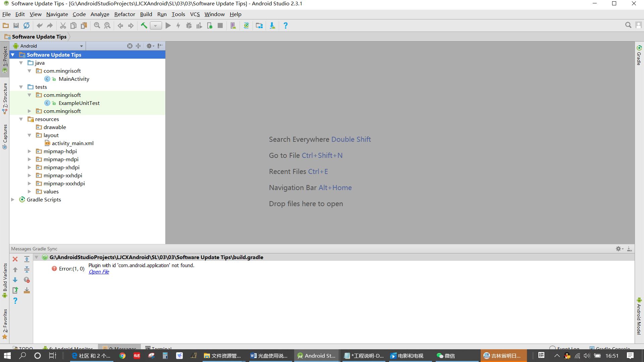Screen dimensions: 644x362
Task: Click the Search Everywhere magnifier at top right
Action: [628, 25]
